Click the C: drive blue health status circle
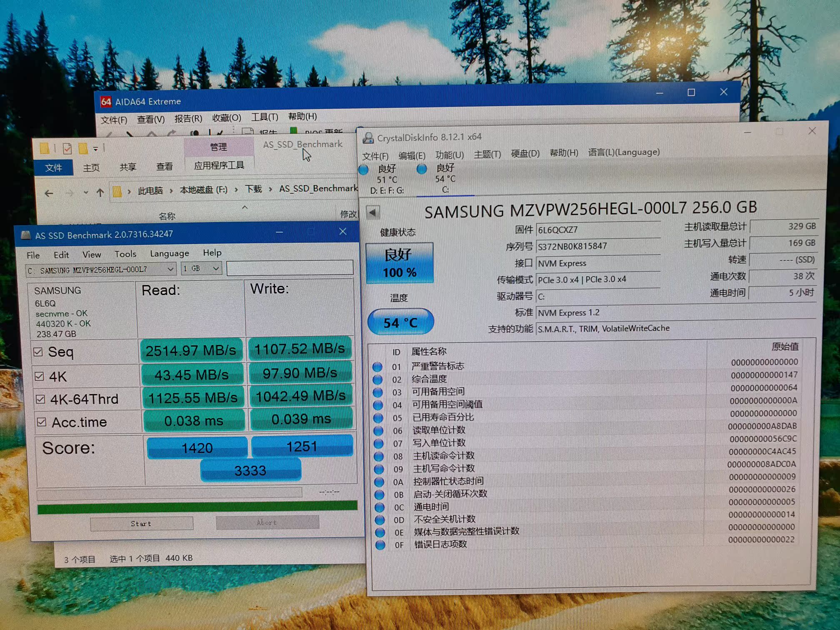840x630 pixels. click(422, 169)
